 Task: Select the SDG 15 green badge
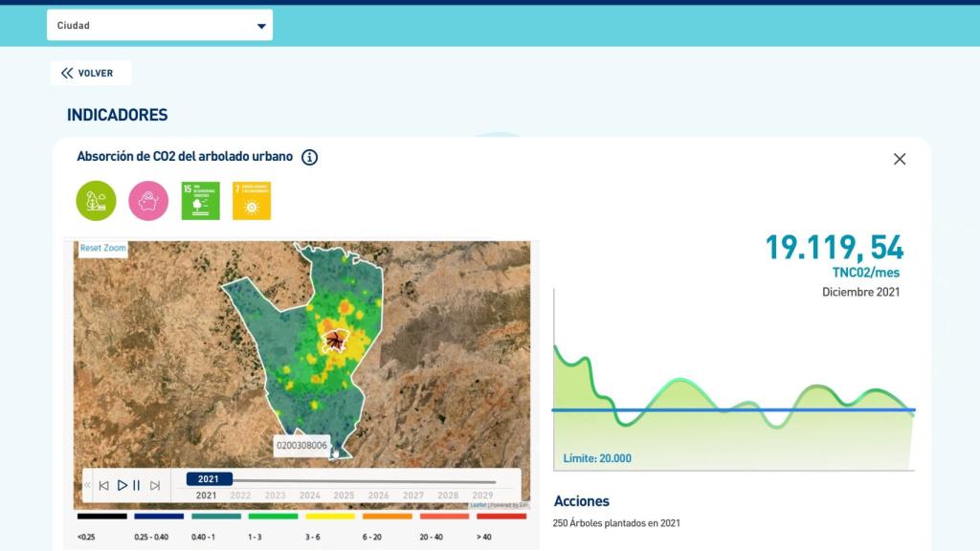[x=201, y=201]
